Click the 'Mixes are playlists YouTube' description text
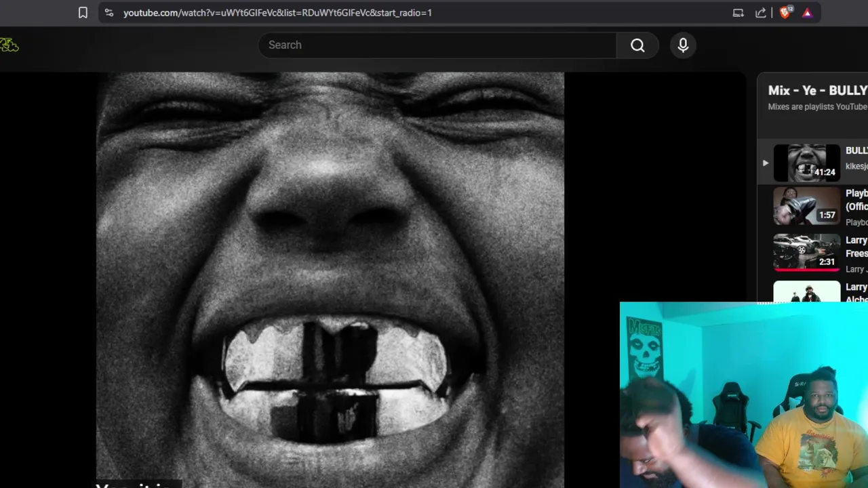Image resolution: width=868 pixels, height=488 pixels. [x=818, y=107]
